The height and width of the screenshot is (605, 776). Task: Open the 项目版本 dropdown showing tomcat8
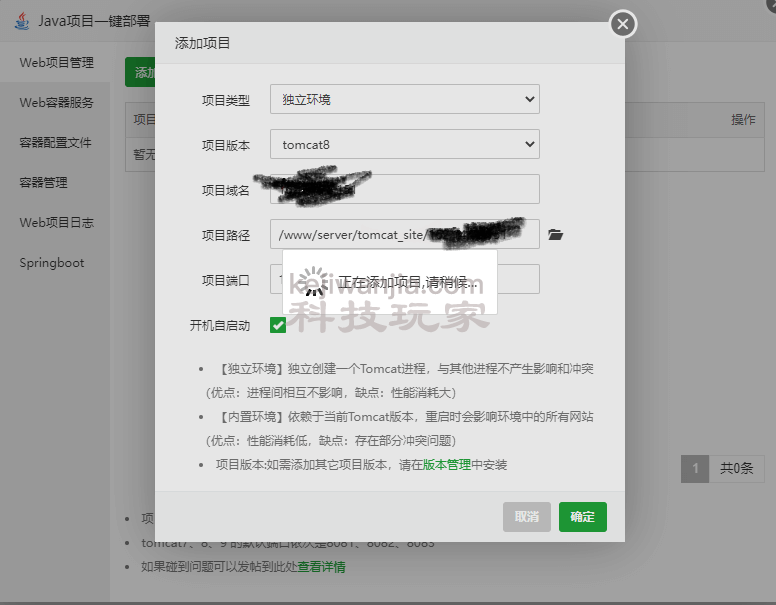pos(404,144)
